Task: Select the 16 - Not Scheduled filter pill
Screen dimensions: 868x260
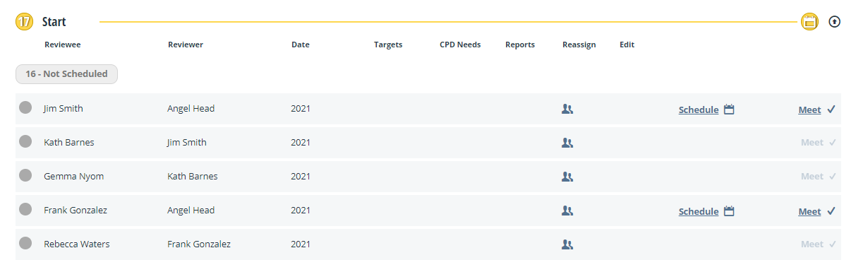Action: tap(66, 73)
